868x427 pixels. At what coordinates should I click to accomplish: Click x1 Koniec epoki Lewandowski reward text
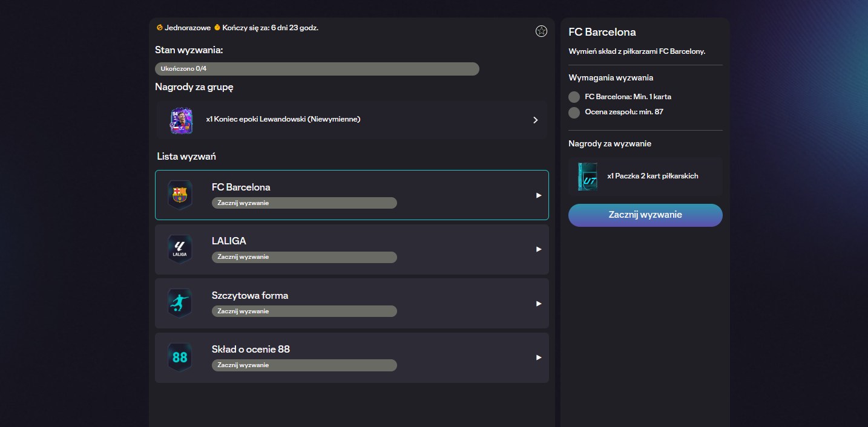283,119
